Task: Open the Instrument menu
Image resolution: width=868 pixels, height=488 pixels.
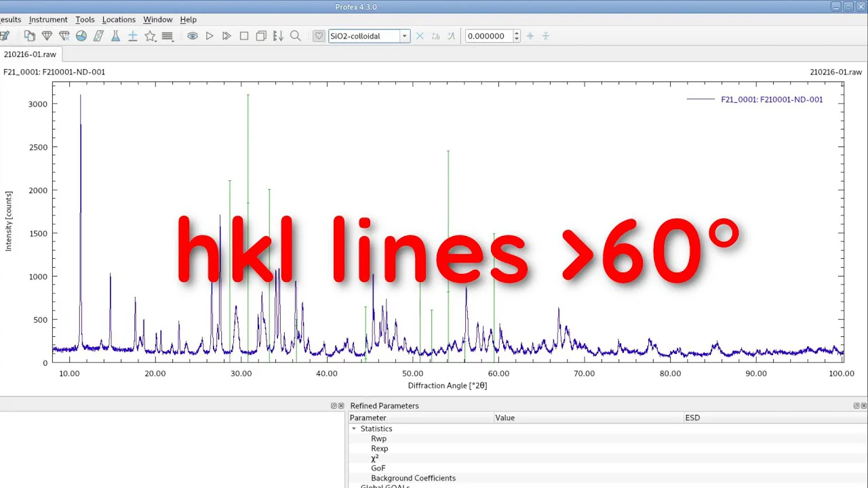Action: (48, 20)
